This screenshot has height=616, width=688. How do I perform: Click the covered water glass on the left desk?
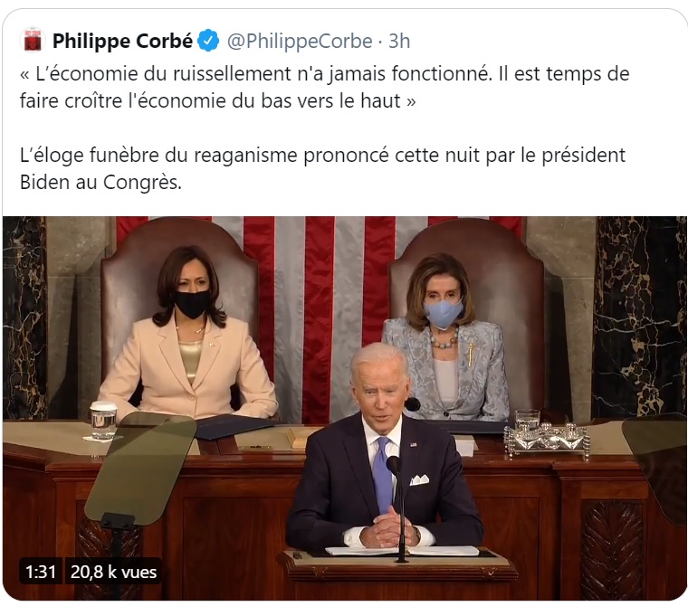103,420
